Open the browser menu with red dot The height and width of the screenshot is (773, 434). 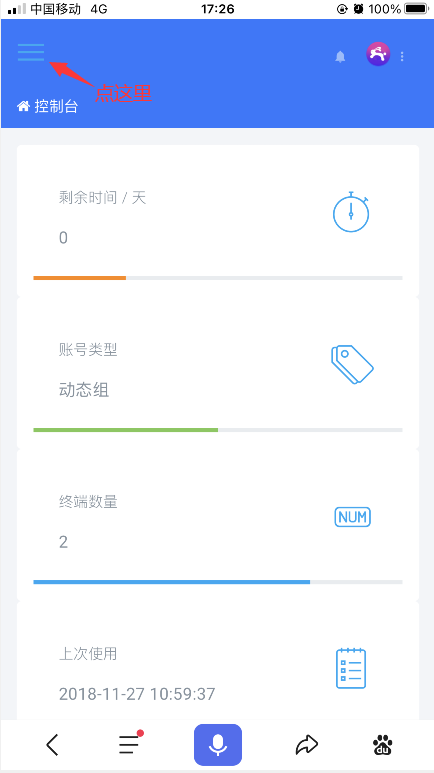point(131,743)
